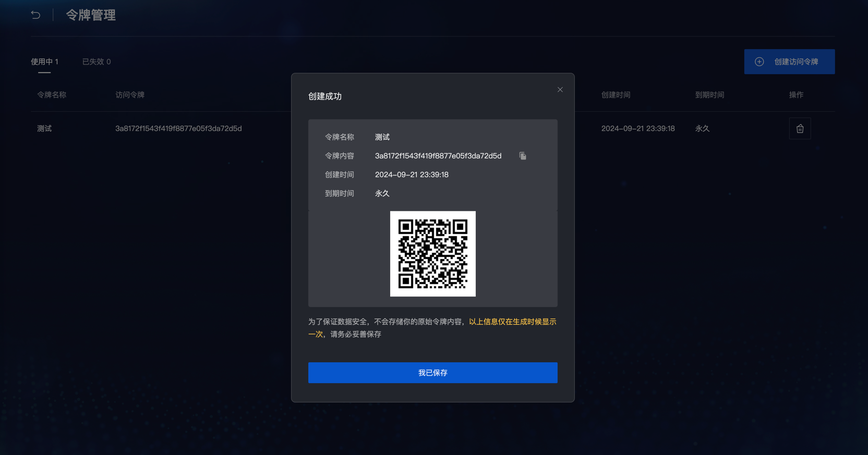Delete the 测试 token using the trash icon
This screenshot has height=455, width=868.
coord(800,128)
